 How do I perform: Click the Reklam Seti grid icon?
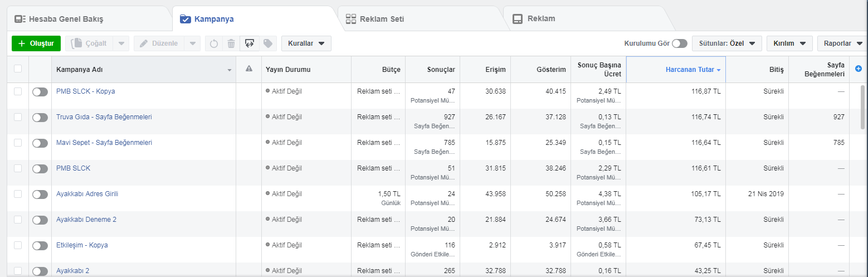coord(351,19)
